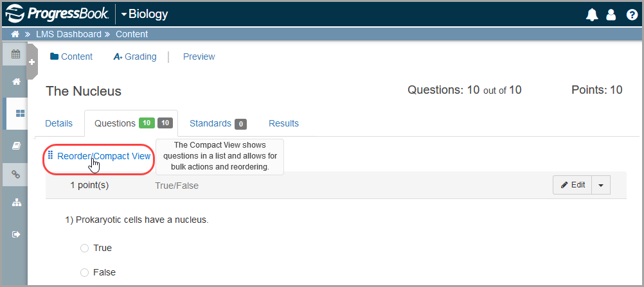Click 'Questions: 10 out of 10' text
This screenshot has width=644, height=287.
pos(465,90)
